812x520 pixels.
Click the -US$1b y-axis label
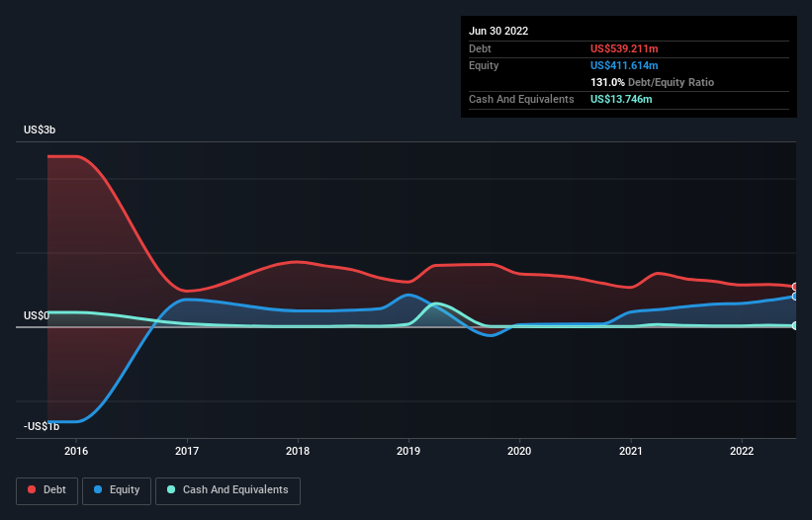pos(42,426)
